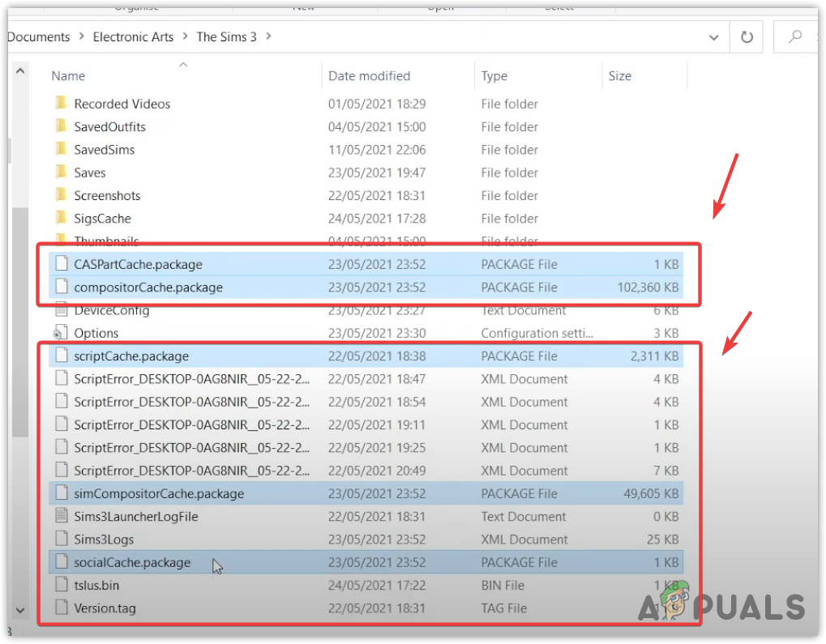Click the BIN File type cell
Viewport: 826px width, 644px height.
click(x=502, y=585)
